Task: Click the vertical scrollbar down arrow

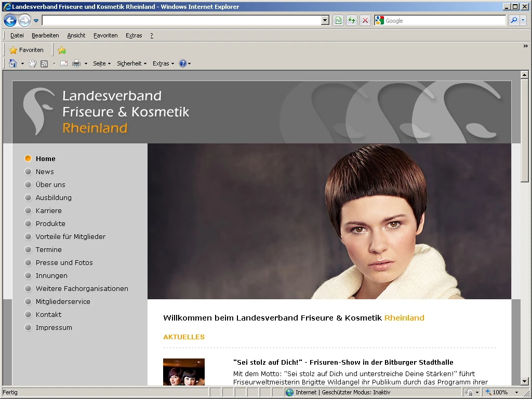Action: pos(524,381)
